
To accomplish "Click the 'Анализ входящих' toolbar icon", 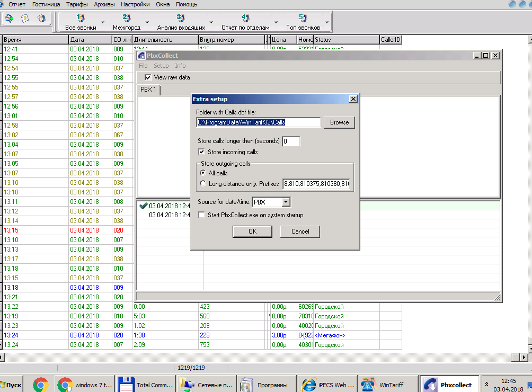I will coord(181,19).
